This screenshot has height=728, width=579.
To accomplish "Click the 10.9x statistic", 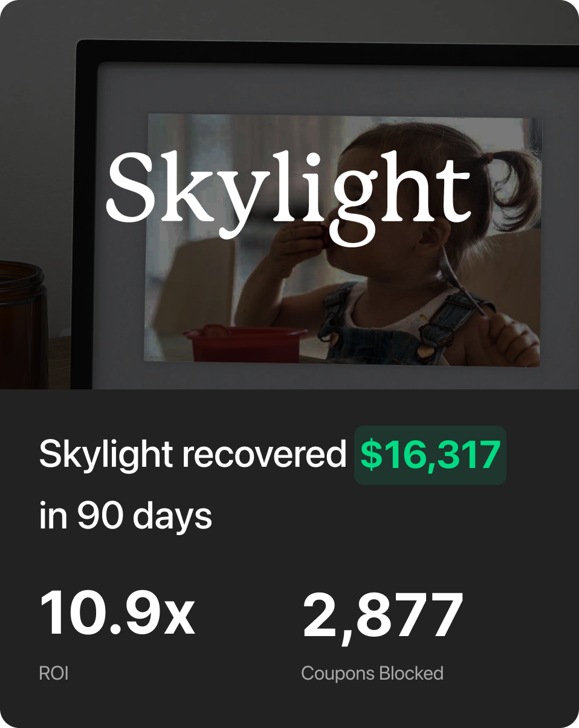I will 117,614.
